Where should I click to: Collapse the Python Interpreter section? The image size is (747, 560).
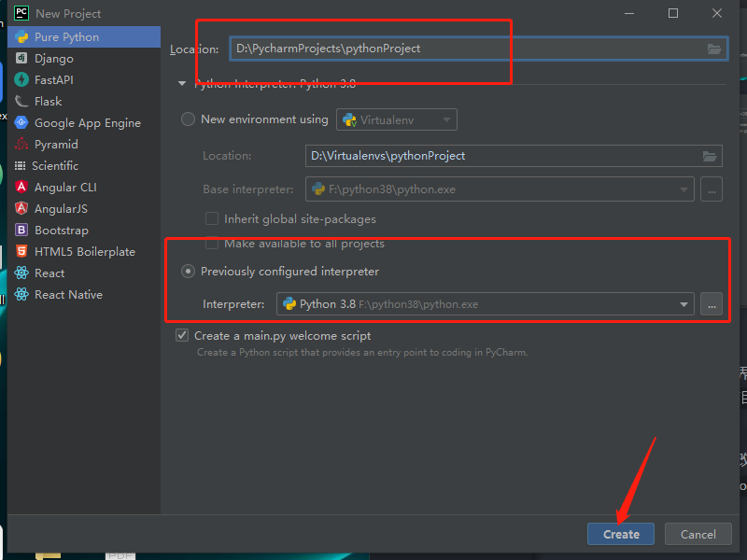point(181,83)
